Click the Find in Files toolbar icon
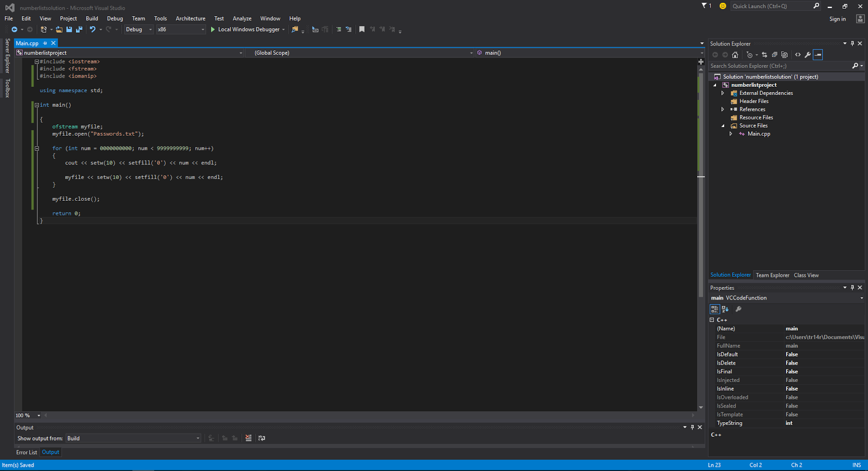This screenshot has width=868, height=471. coord(295,29)
